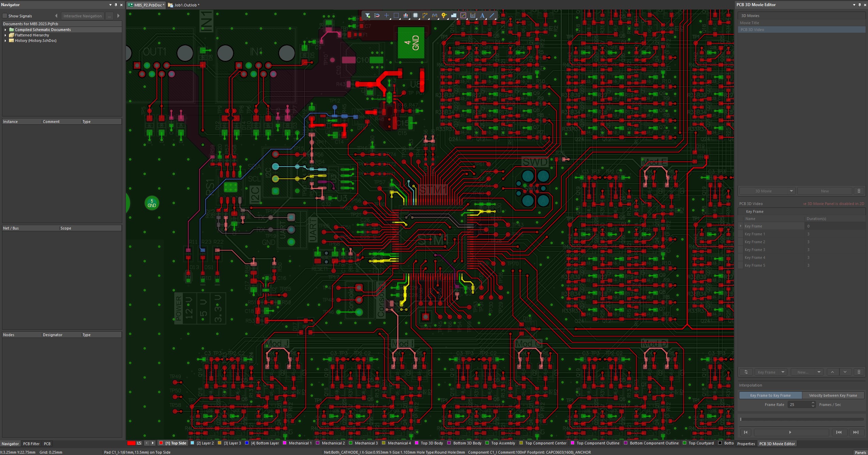The height and width of the screenshot is (455, 868).
Task: Select the place polygon pour tool
Action: click(x=453, y=15)
